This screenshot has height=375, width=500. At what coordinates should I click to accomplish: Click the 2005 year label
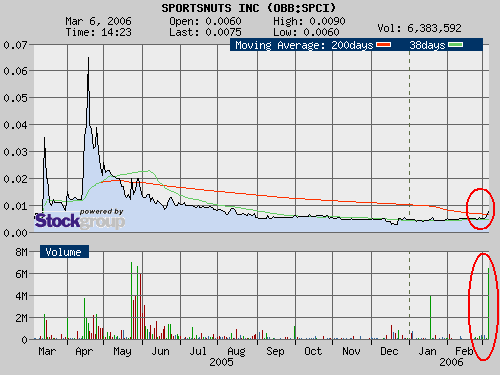(221, 362)
